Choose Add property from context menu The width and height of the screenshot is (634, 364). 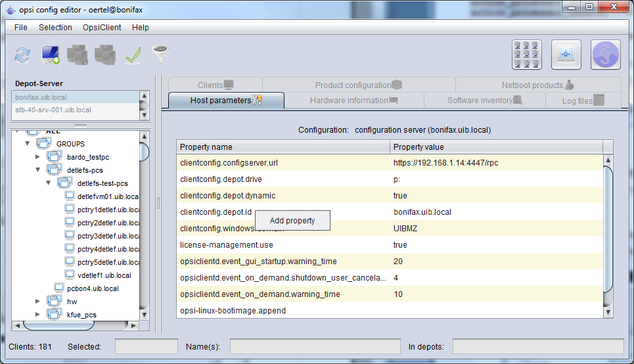[x=292, y=220]
